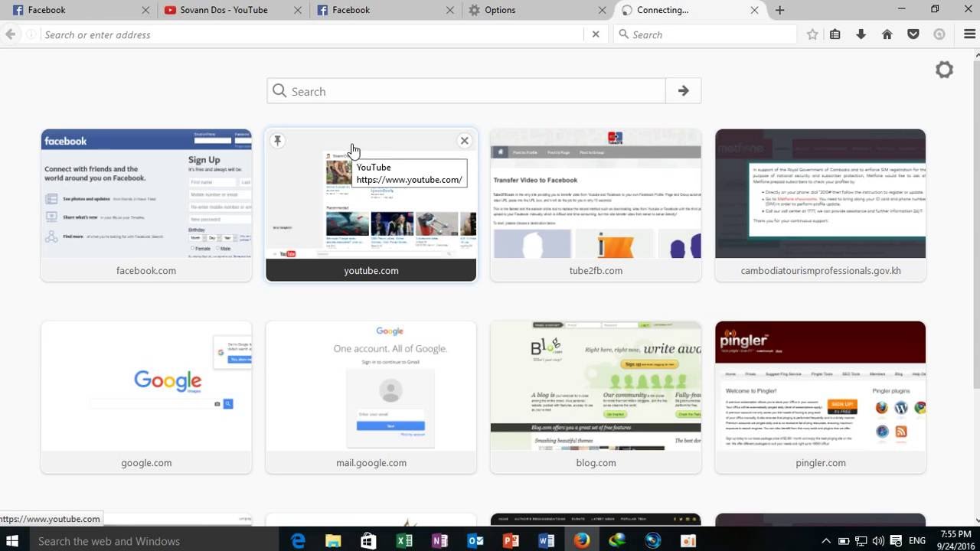This screenshot has height=551, width=980.
Task: Remove the youtube.com tile
Action: (464, 141)
